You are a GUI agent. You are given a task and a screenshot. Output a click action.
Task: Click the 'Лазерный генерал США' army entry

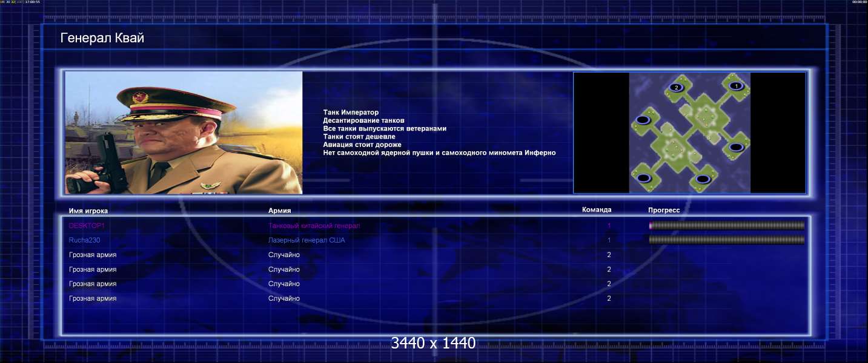(x=306, y=240)
